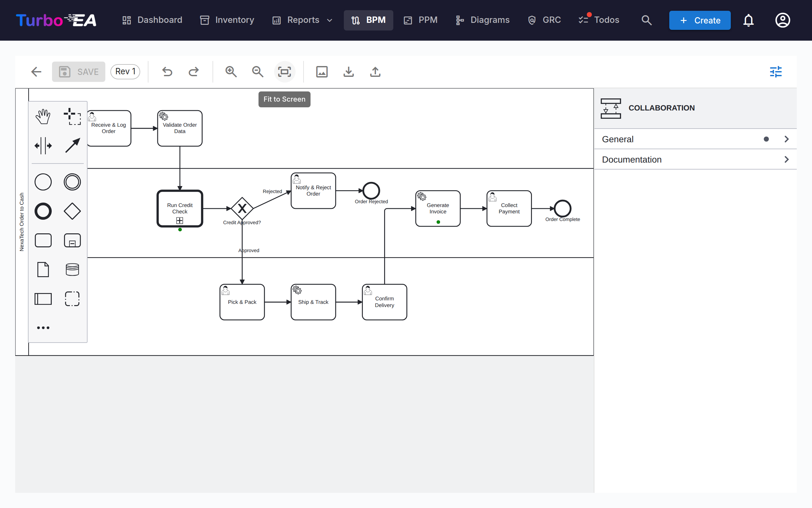Viewport: 812px width, 508px height.
Task: Select the Credit Approved? gateway
Action: point(242,209)
